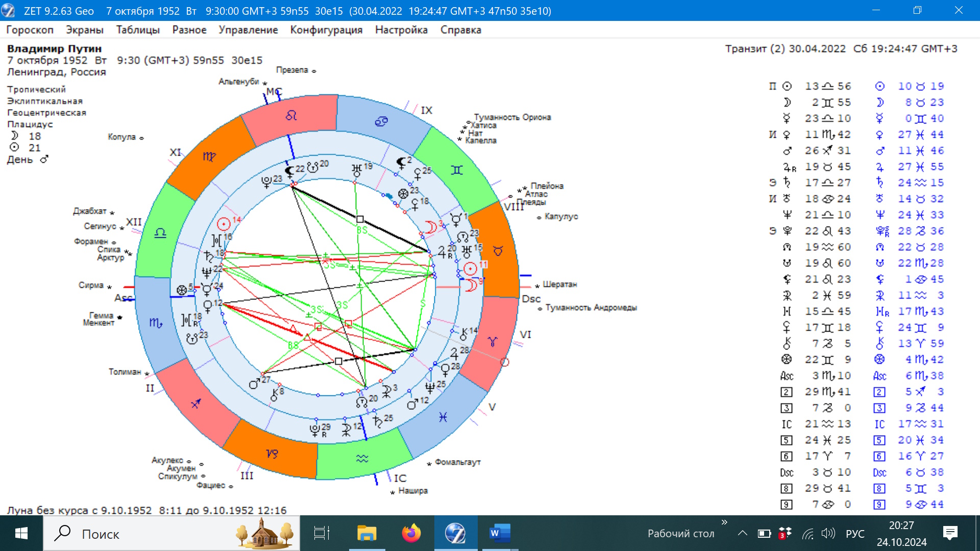Click the red transit Sun symbol near Taurus

pyautogui.click(x=470, y=268)
